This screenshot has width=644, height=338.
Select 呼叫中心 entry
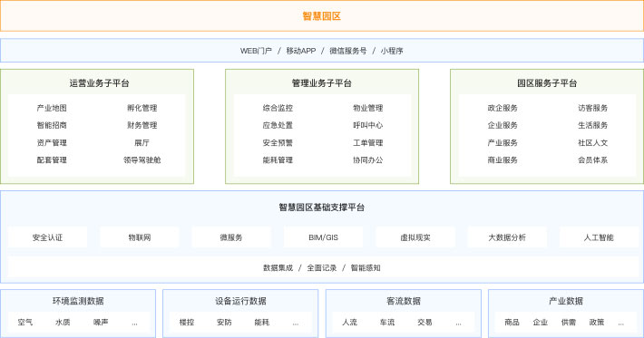pyautogui.click(x=368, y=125)
